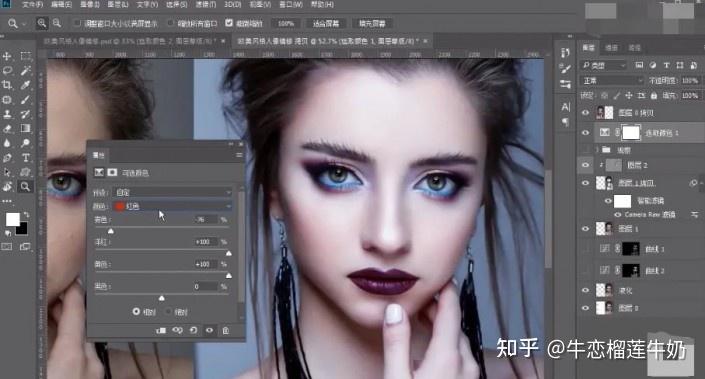Hide the Camera Raw smart filter

[618, 215]
